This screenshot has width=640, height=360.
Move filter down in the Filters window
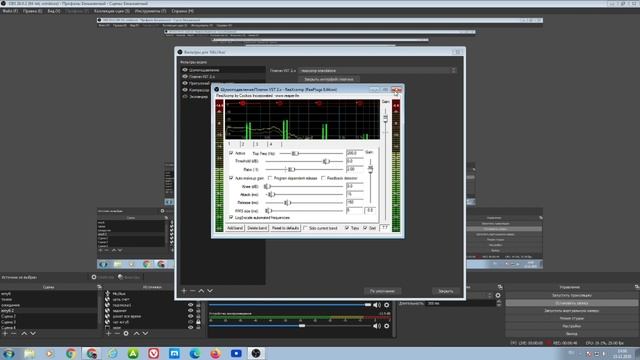click(210, 291)
